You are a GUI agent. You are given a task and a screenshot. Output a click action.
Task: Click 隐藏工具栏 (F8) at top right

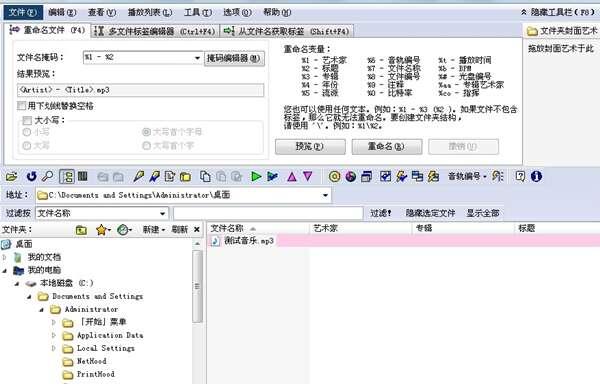click(x=559, y=12)
